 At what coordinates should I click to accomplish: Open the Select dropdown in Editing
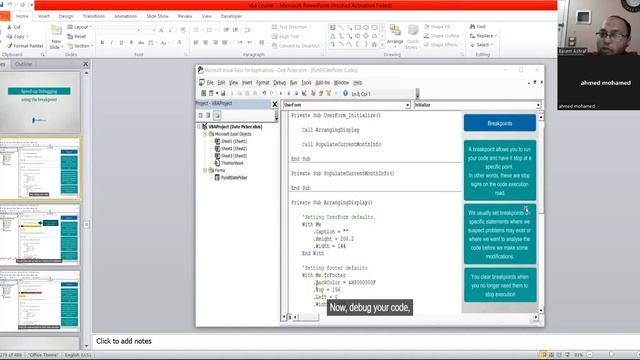(x=482, y=44)
